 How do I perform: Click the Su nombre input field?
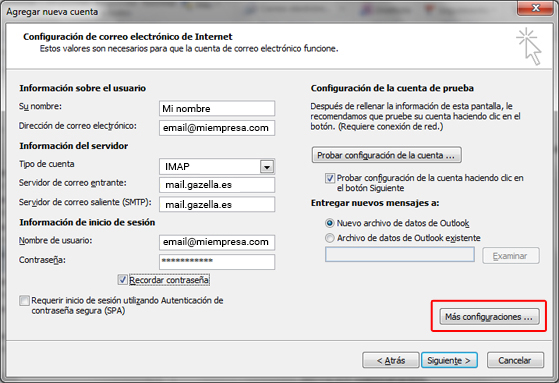click(x=217, y=108)
